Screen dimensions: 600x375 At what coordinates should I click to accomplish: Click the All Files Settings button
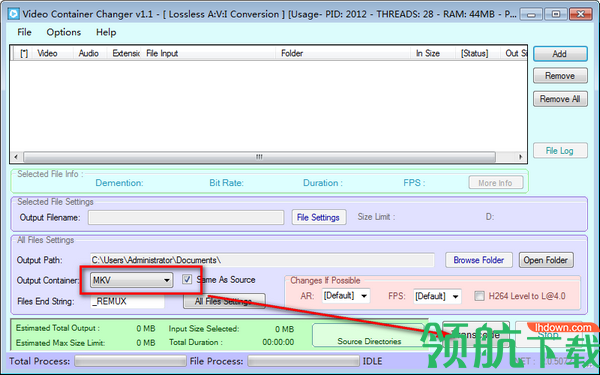point(224,301)
